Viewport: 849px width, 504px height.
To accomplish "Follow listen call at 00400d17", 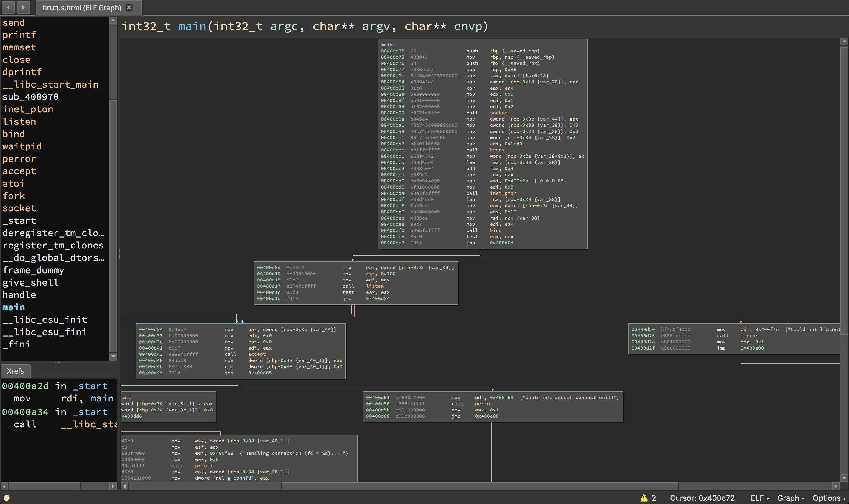I will pyautogui.click(x=375, y=286).
